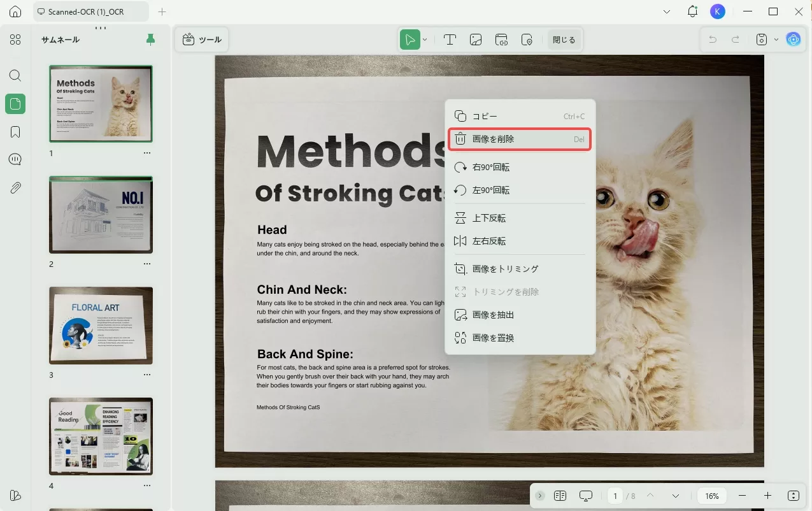
Task: Click the notification bell icon
Action: click(692, 11)
